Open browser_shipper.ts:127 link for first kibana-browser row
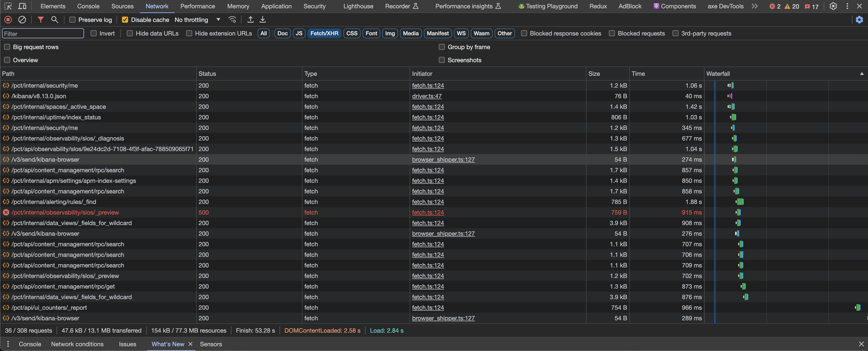 tap(443, 159)
